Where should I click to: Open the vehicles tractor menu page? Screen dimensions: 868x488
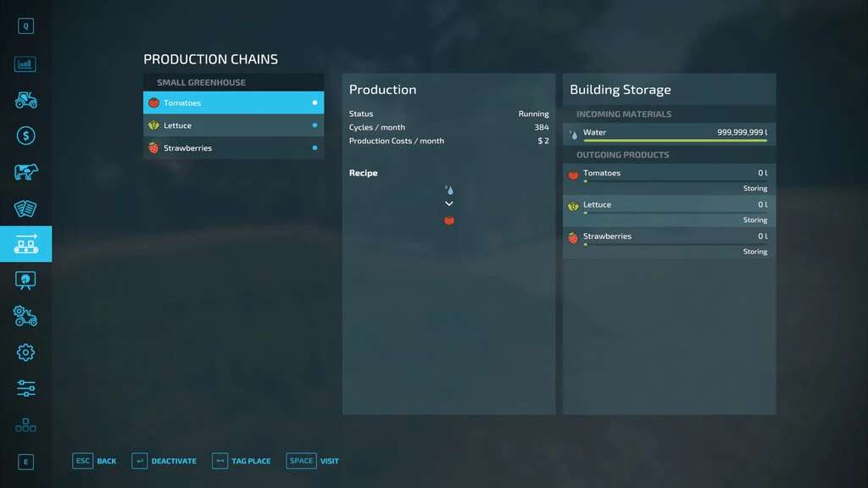[25, 100]
